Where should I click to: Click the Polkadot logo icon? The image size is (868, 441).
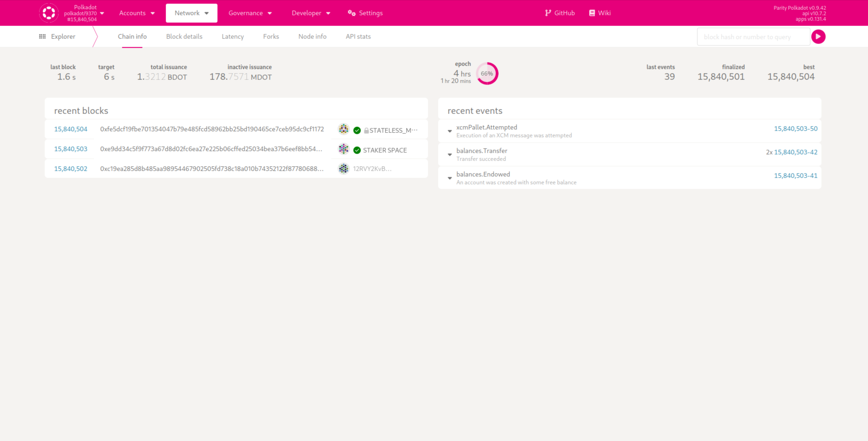coord(49,13)
